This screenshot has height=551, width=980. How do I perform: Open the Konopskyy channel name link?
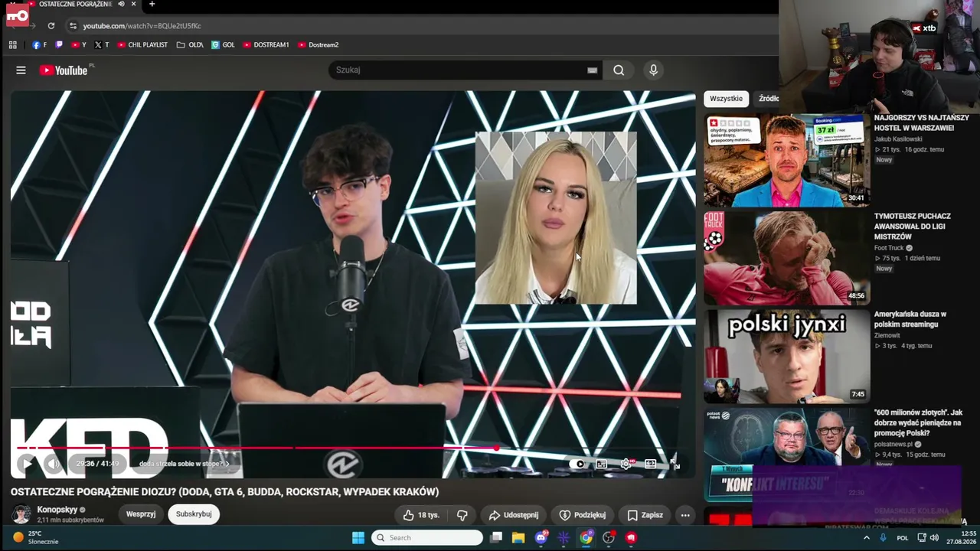tap(57, 510)
